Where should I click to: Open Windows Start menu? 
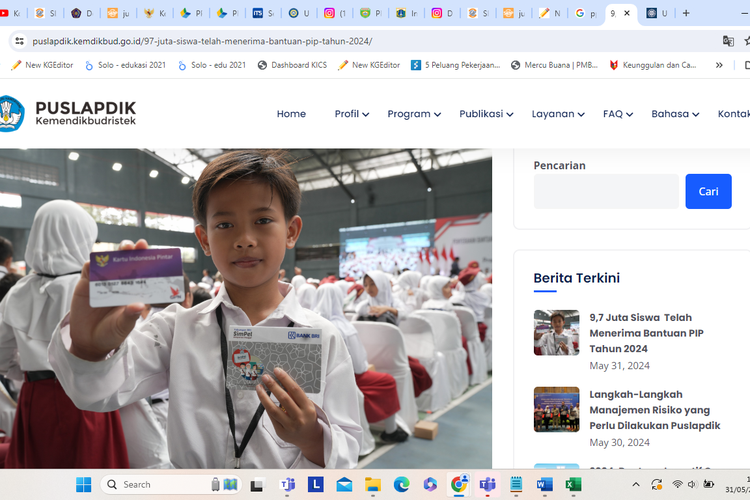tap(83, 485)
